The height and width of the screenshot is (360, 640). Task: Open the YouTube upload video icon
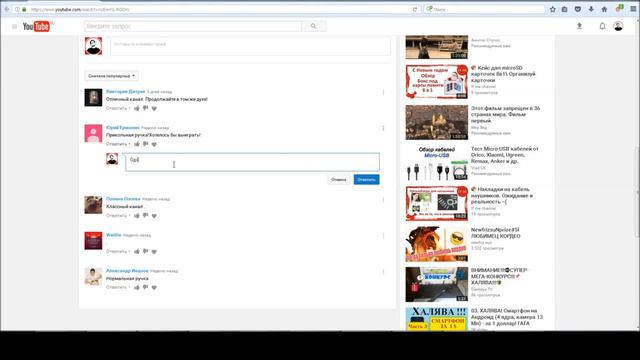tap(579, 26)
